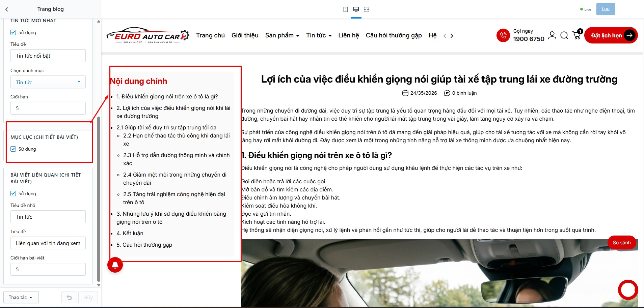Open the Thao tác dropdown
This screenshot has width=644, height=308.
[x=21, y=297]
